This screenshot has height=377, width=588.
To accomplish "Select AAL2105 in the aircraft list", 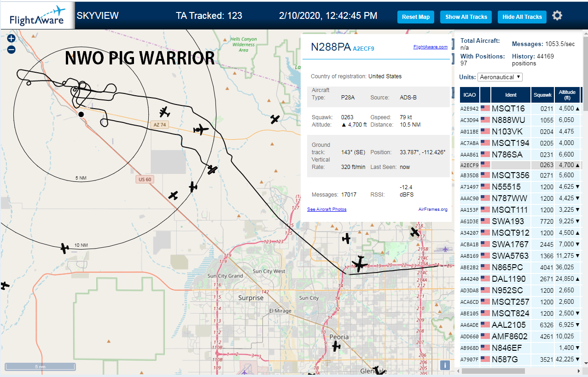I will coord(509,325).
